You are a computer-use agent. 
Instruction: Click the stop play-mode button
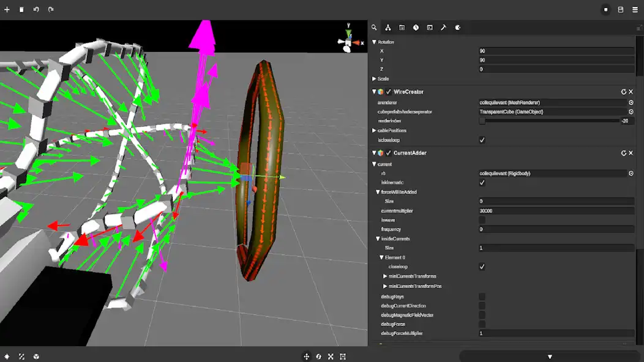coord(605,10)
